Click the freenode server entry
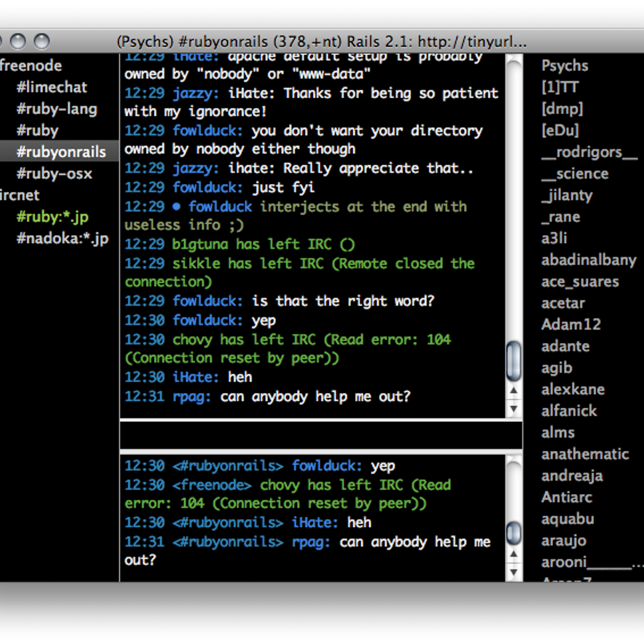This screenshot has width=644, height=644. (x=31, y=65)
